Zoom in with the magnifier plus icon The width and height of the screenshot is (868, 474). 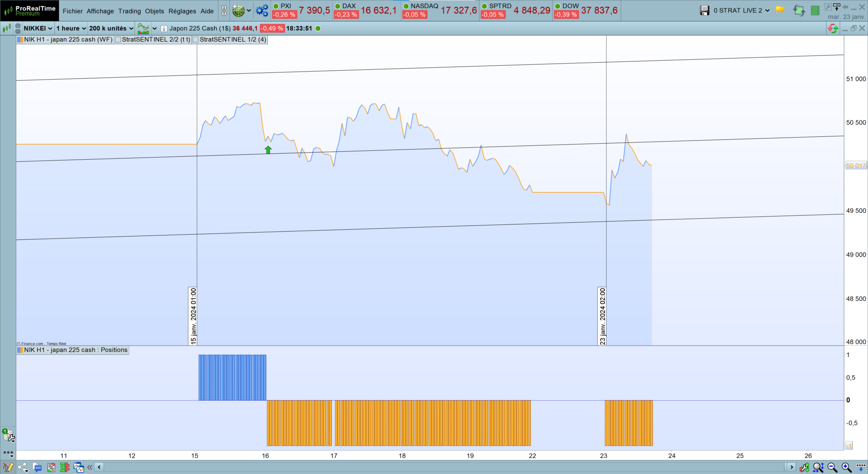846,467
